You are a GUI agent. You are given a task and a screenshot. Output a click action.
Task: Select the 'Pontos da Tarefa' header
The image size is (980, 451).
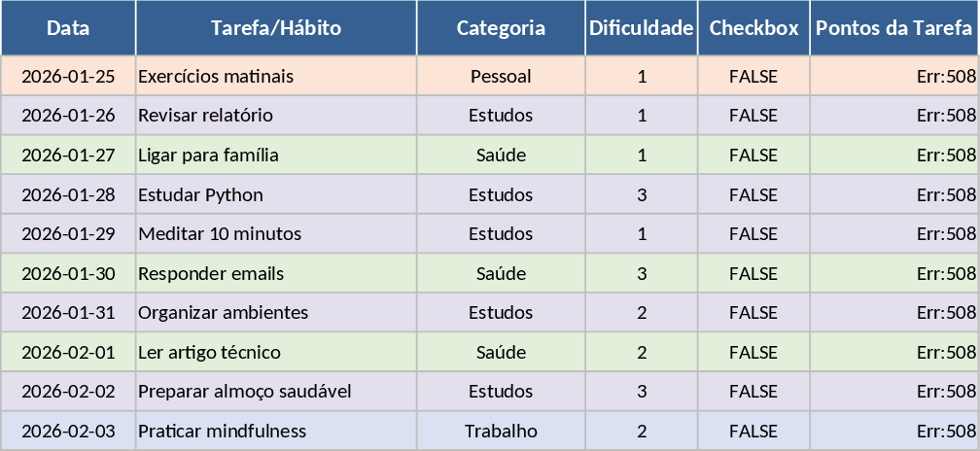pyautogui.click(x=893, y=28)
